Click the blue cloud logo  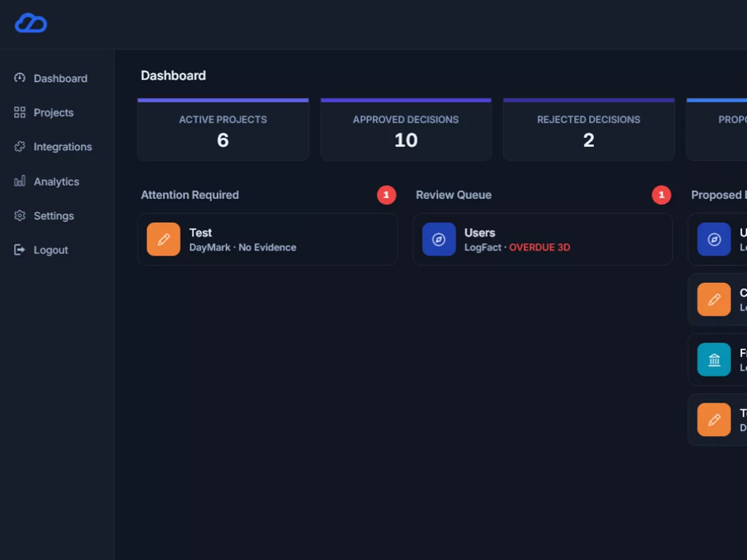pyautogui.click(x=31, y=24)
